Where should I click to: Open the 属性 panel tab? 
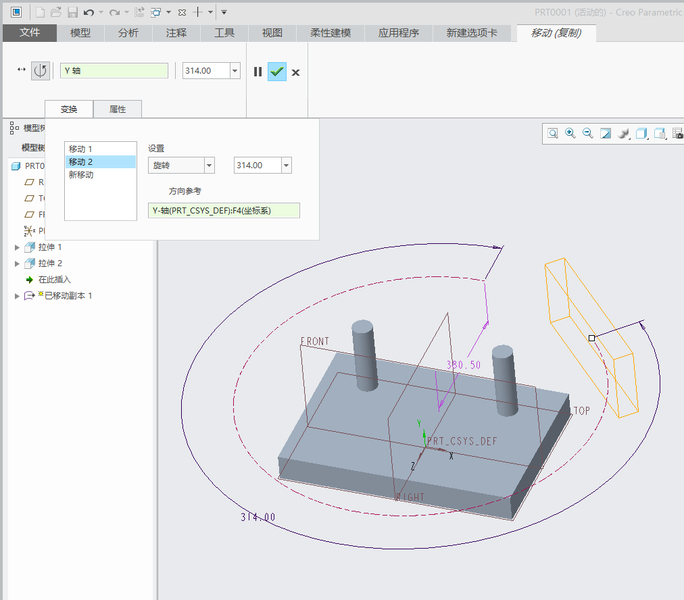[117, 109]
